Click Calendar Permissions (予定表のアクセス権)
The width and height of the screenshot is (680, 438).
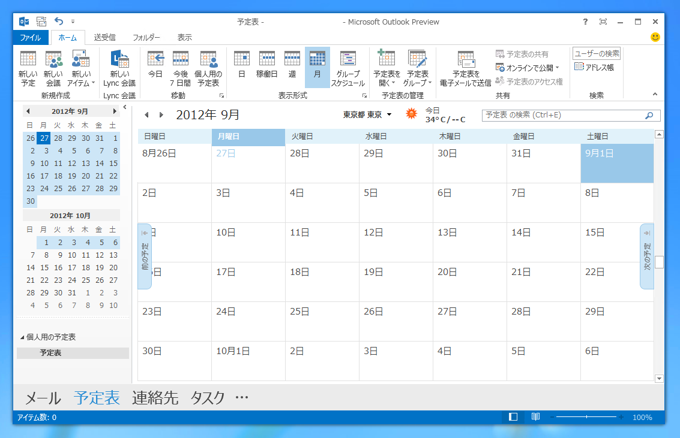coord(529,81)
